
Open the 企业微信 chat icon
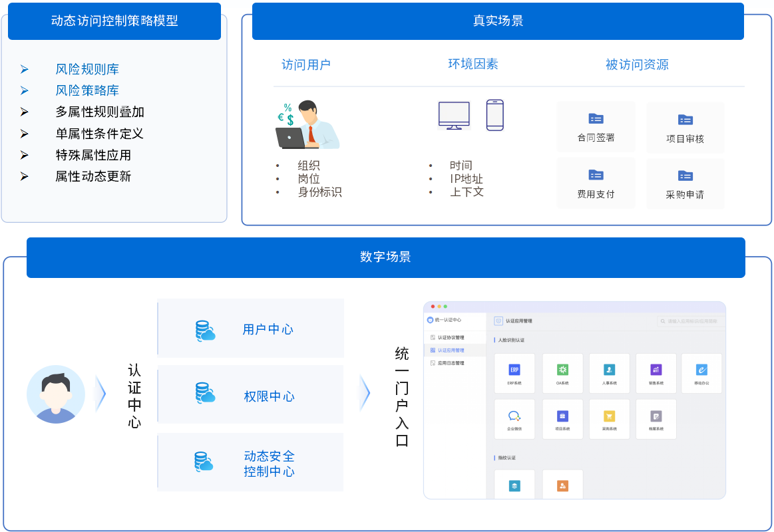click(x=514, y=416)
